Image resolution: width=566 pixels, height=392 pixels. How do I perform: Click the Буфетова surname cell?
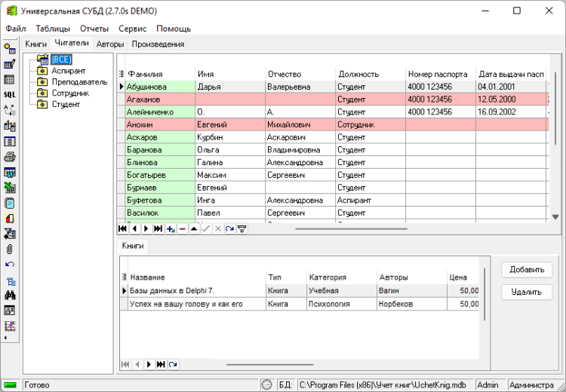160,201
